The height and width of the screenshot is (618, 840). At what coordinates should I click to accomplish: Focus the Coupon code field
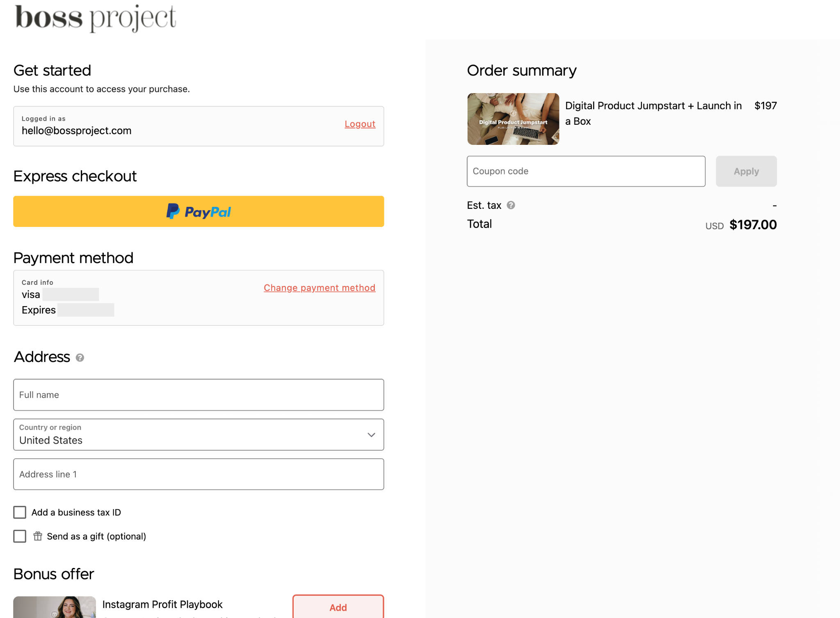tap(586, 171)
